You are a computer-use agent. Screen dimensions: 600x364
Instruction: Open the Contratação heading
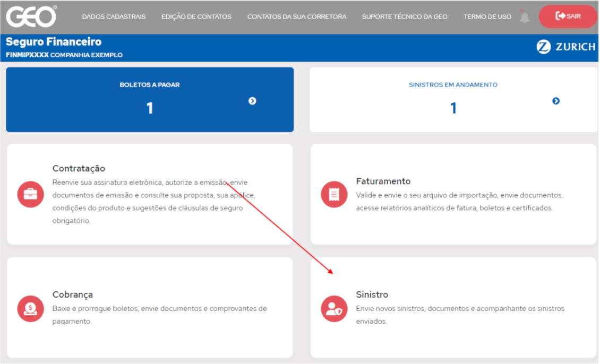(x=79, y=168)
